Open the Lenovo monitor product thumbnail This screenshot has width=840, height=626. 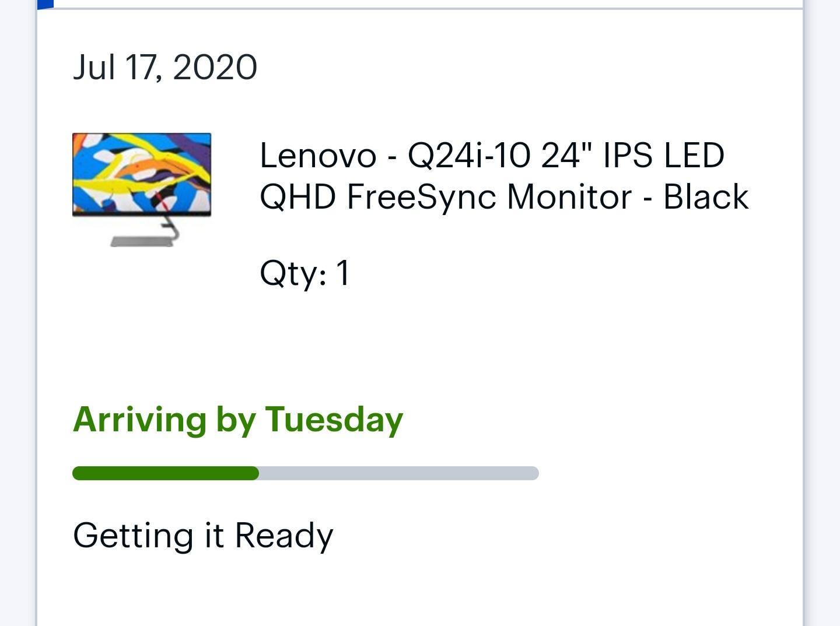tap(142, 189)
